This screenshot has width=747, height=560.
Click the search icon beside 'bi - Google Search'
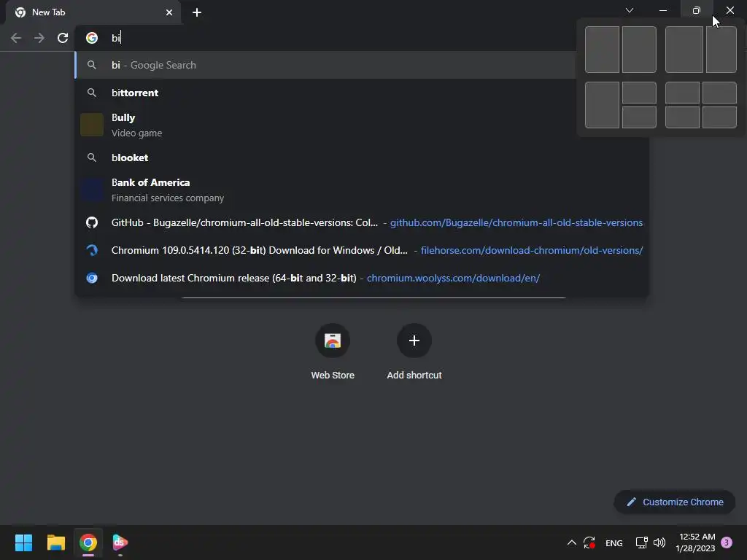point(92,65)
